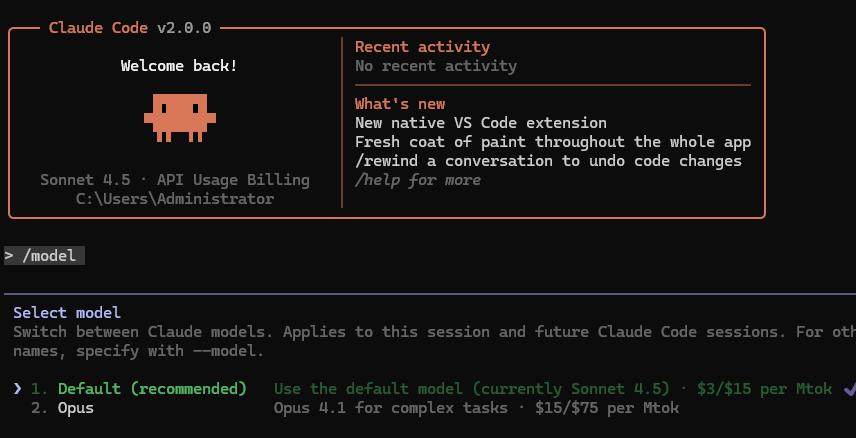
Task: Click the Fresh coat of paint line
Action: [x=553, y=142]
